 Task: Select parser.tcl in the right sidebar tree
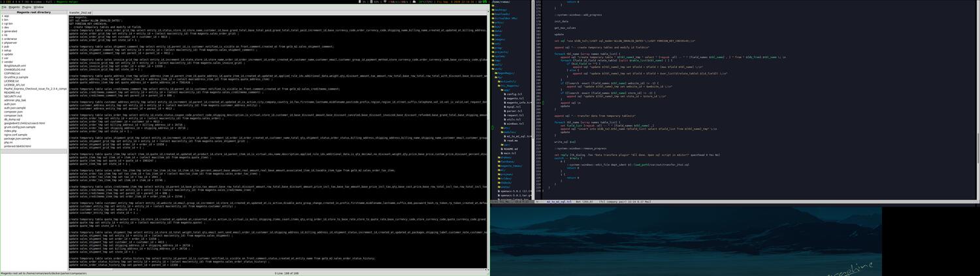[x=515, y=111]
